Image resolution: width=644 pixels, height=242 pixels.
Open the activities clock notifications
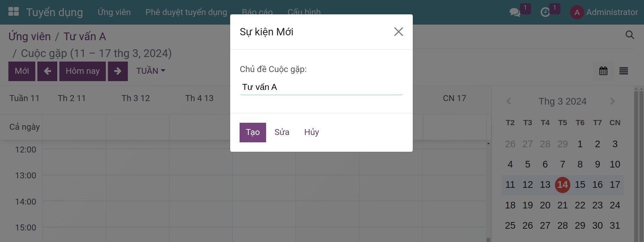(x=545, y=12)
